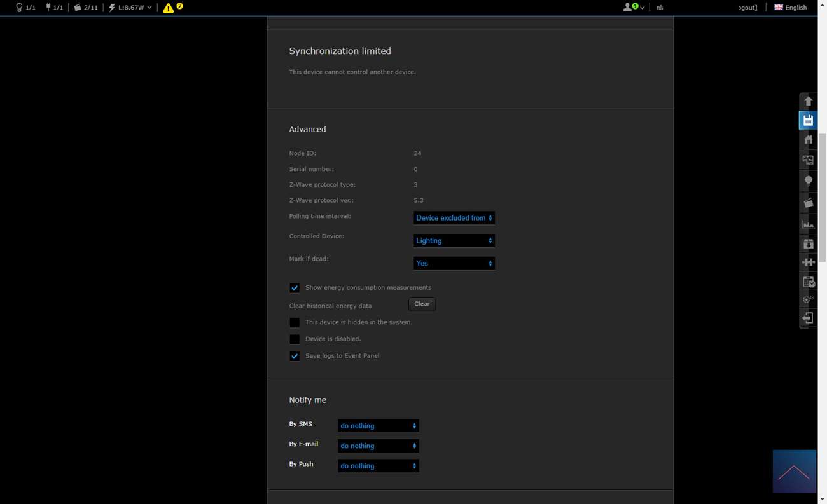This screenshot has width=827, height=504.
Task: Click the Clear historical energy data button
Action: pyautogui.click(x=422, y=304)
